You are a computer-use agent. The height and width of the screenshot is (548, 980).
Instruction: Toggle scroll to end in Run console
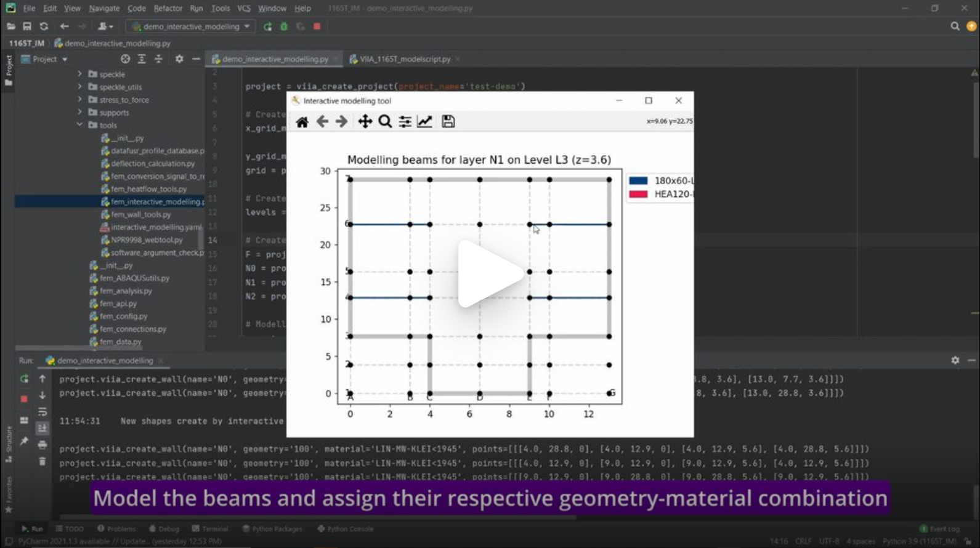(43, 428)
